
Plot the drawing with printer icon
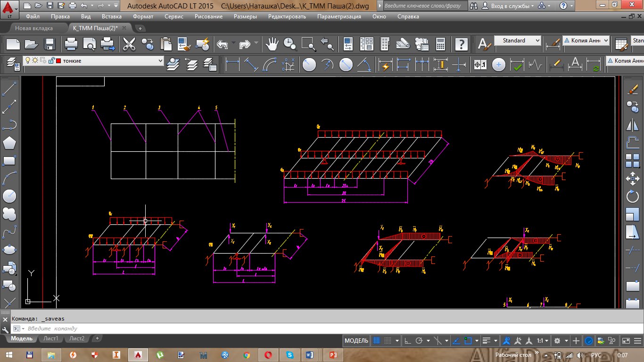click(71, 44)
